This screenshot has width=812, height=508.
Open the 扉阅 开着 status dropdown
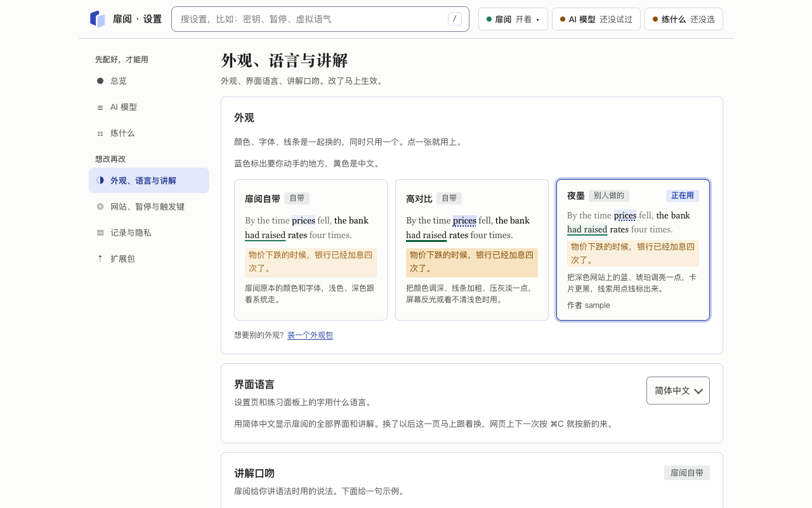point(513,19)
